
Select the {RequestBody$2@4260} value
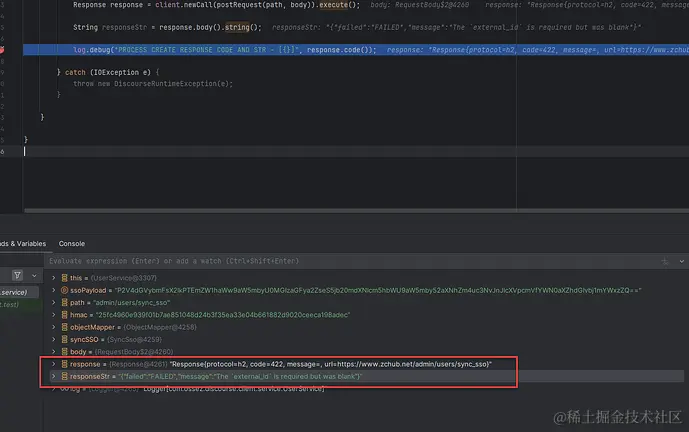[134, 352]
